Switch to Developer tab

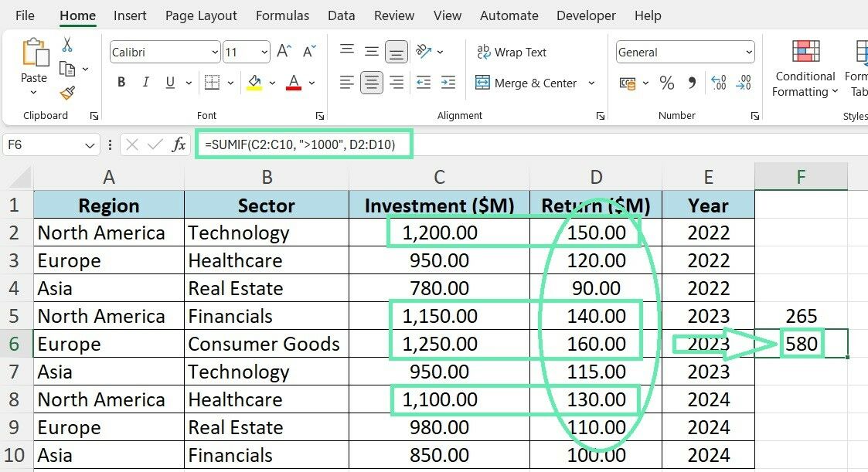click(x=586, y=15)
